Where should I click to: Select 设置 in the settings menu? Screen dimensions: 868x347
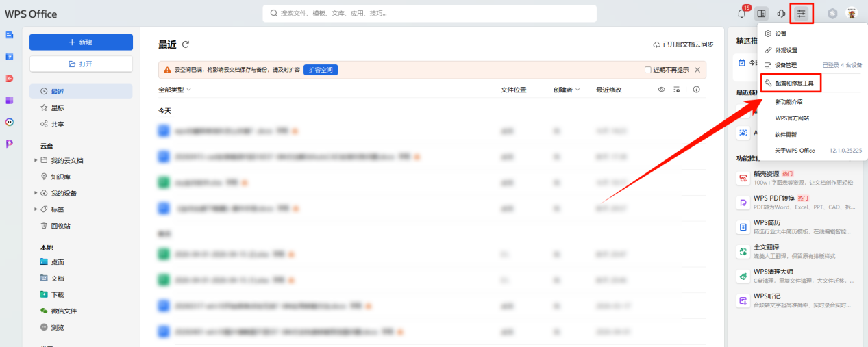point(812,34)
